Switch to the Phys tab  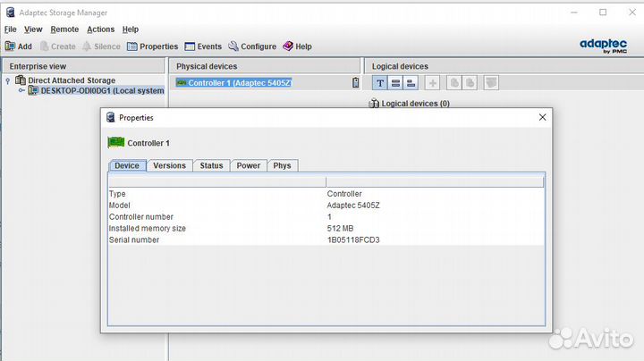click(282, 165)
